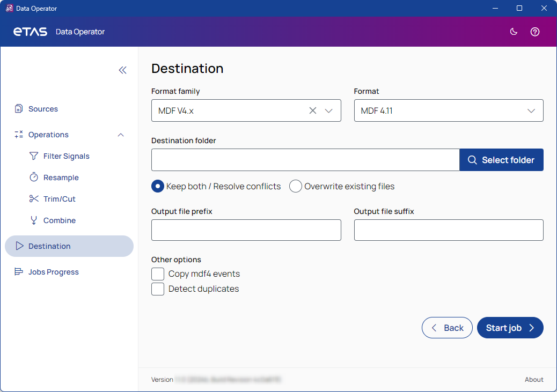Viewport: 557px width, 392px height.
Task: Enable Detect duplicates checkbox
Action: pos(158,289)
